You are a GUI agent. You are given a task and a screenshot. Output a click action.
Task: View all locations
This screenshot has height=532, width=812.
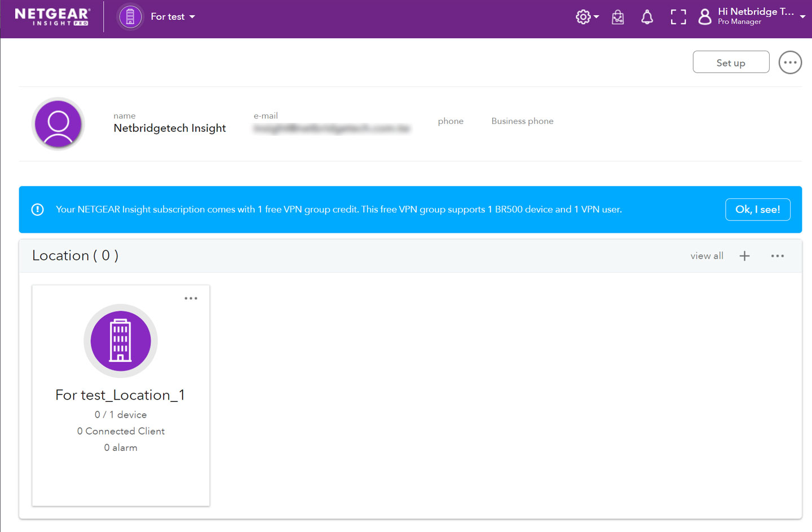pyautogui.click(x=707, y=255)
